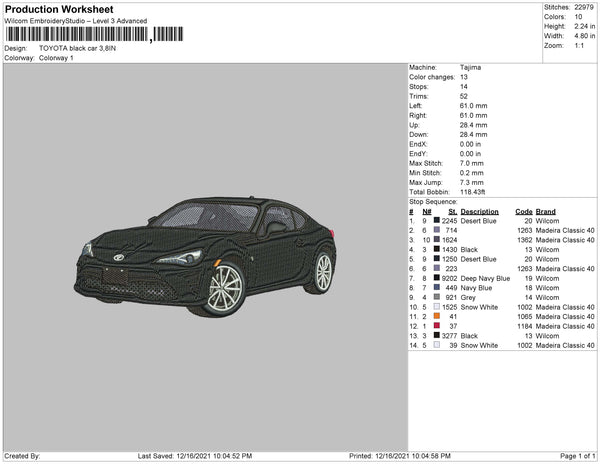
Task: Click the Trims value '52'
Action: click(x=463, y=96)
